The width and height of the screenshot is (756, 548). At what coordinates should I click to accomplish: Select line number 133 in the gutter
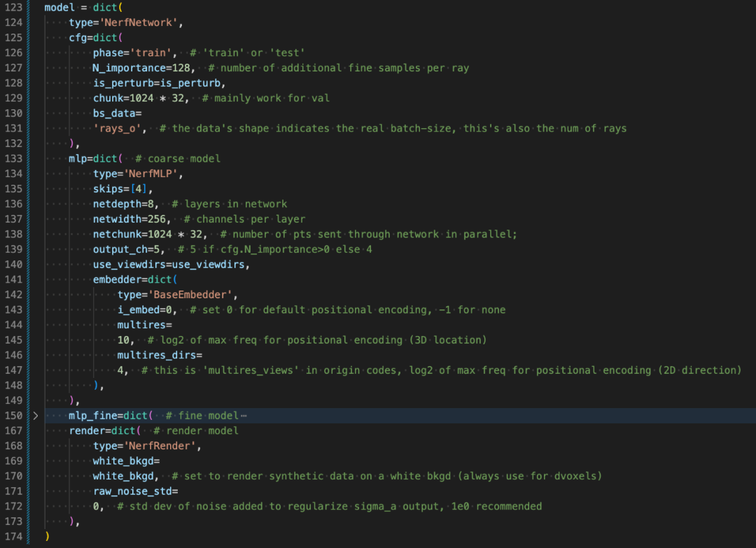(x=14, y=159)
